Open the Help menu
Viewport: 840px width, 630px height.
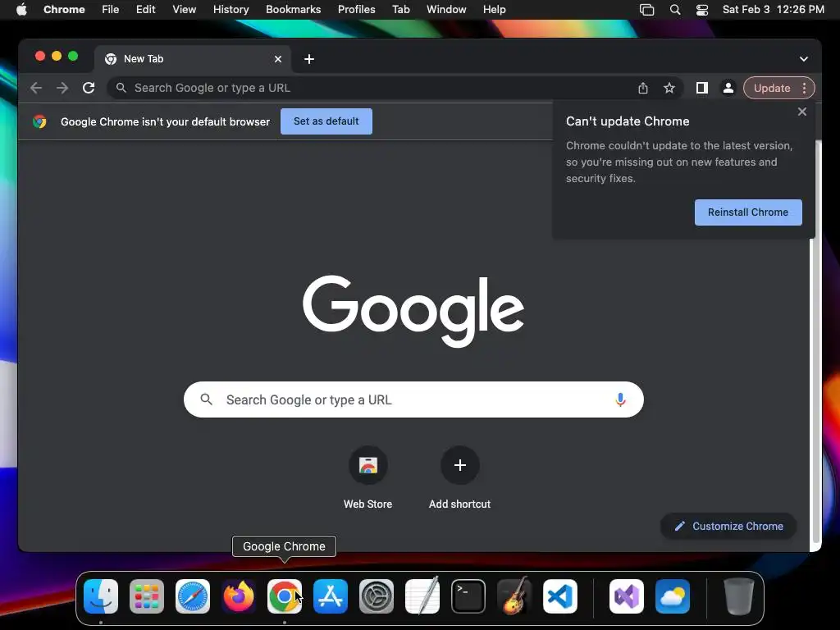(x=494, y=10)
